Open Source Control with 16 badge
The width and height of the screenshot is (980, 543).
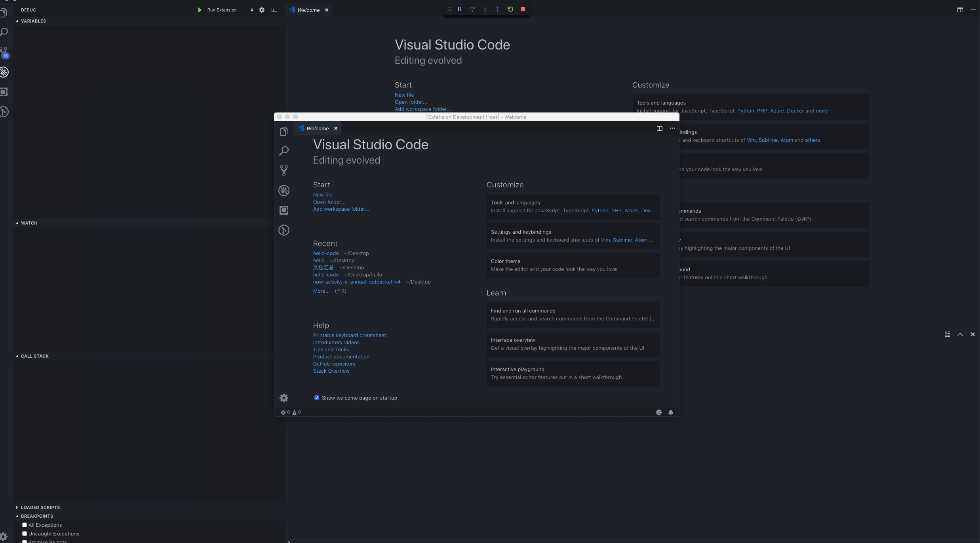tap(4, 52)
